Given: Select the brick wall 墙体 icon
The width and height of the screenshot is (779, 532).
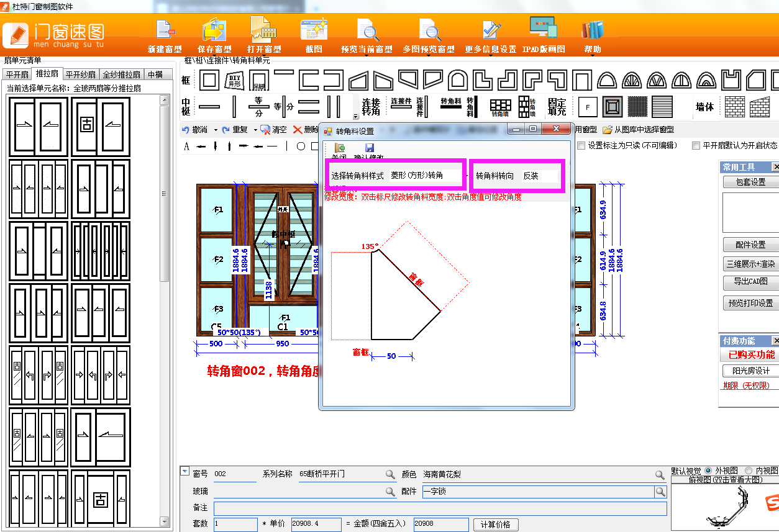Looking at the screenshot, I should click(x=734, y=107).
